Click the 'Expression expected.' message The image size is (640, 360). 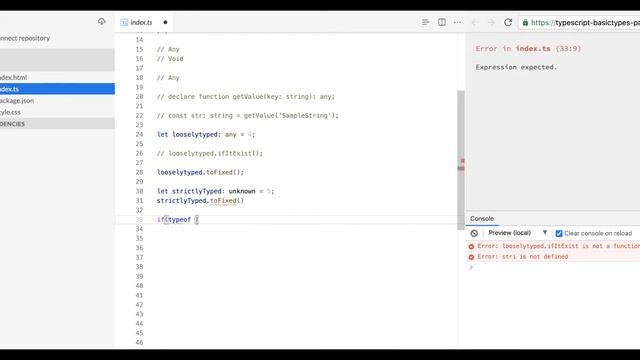(516, 67)
